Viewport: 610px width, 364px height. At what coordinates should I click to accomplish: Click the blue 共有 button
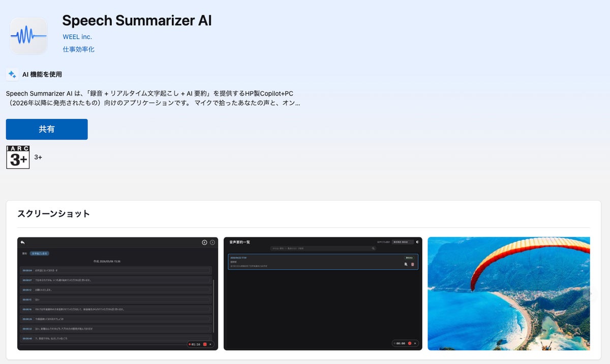(47, 129)
